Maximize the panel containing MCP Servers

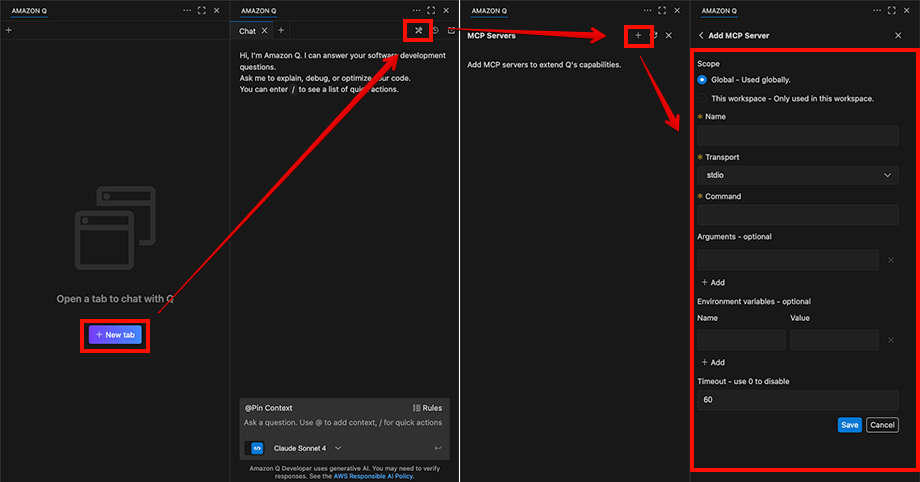coord(662,10)
